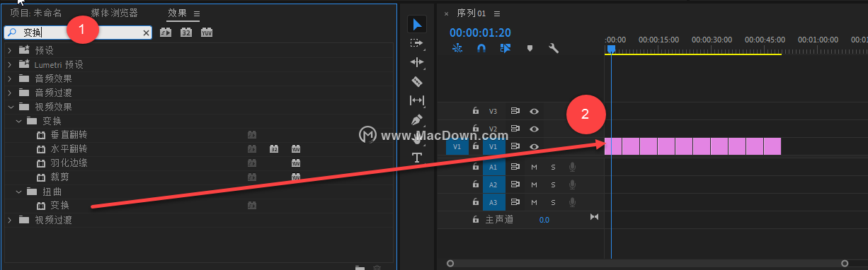Viewport: 868px width, 270px height.
Task: Mute audio track A2
Action: coord(535,184)
